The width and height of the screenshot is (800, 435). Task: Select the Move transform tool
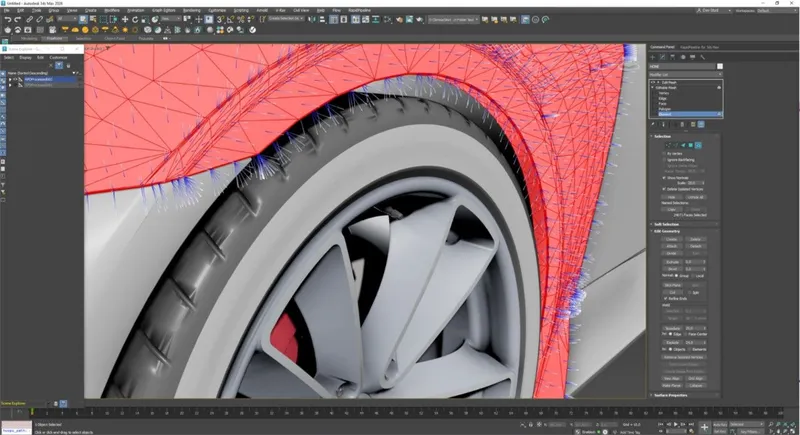pyautogui.click(x=124, y=20)
